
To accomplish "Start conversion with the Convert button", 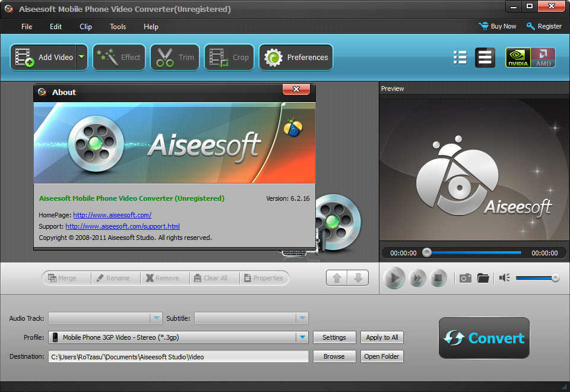I will [x=484, y=338].
